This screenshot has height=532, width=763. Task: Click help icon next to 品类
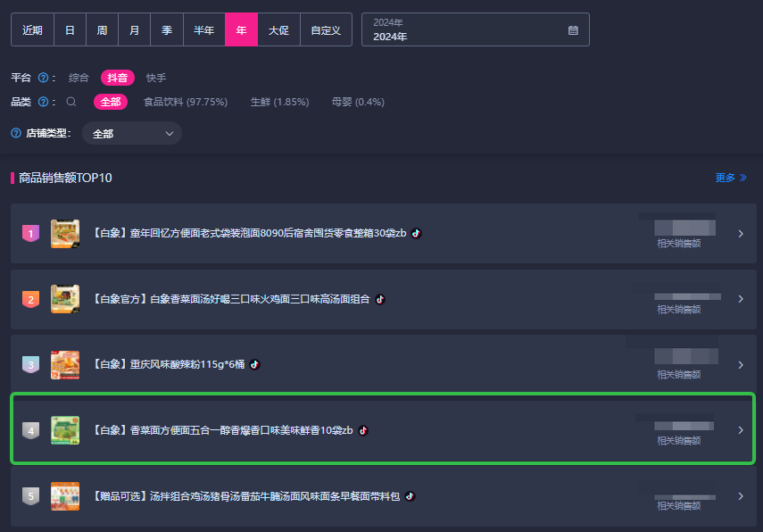44,102
